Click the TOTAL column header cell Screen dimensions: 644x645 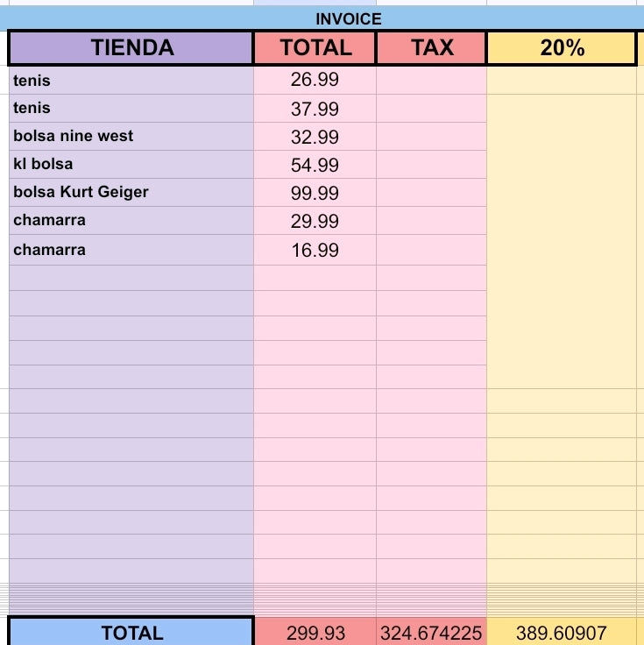point(315,47)
